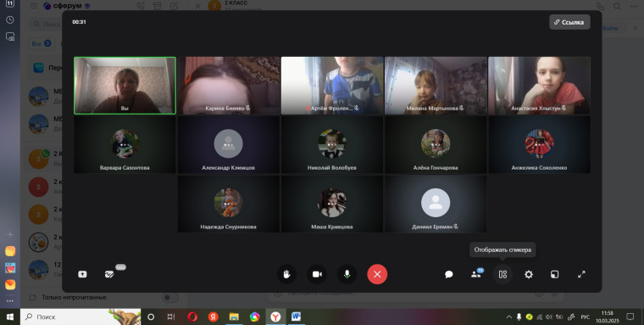Screen dimensions: 644x325
Task: Raise hand in the call
Action: tap(286, 274)
